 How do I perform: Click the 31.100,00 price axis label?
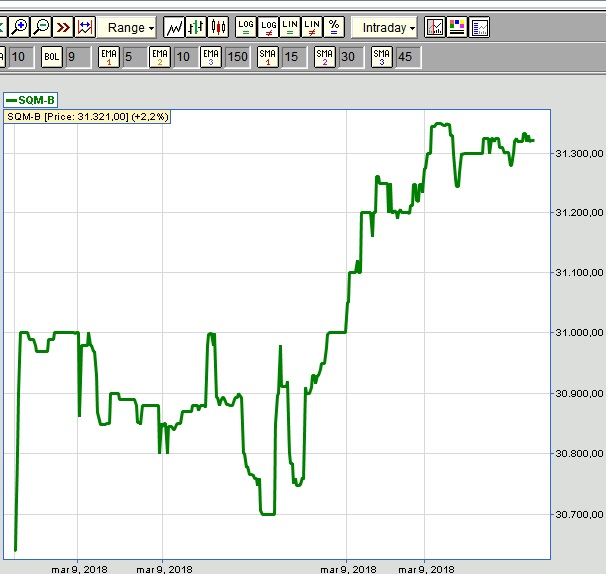579,273
